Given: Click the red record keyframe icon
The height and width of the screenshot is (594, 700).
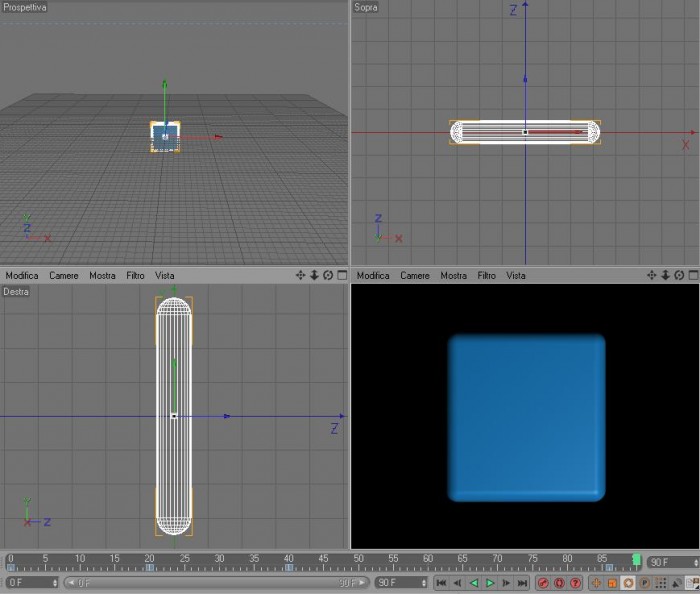Looking at the screenshot, I should [543, 583].
